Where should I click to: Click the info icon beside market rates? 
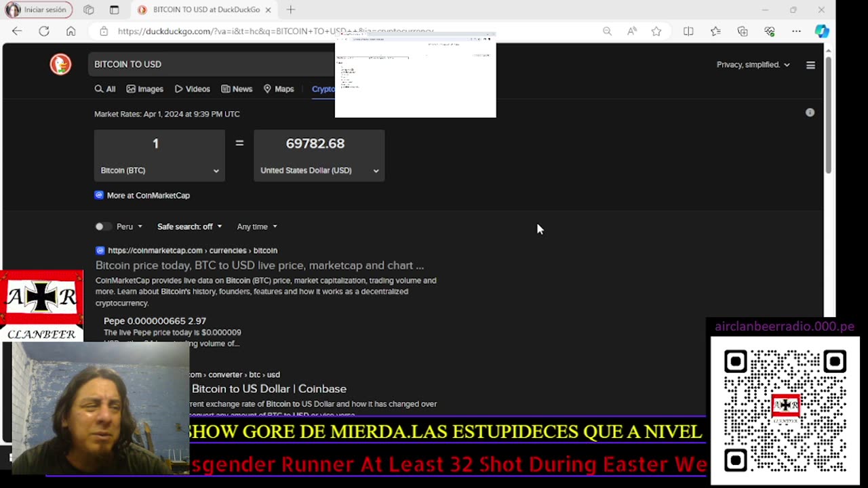[x=810, y=113]
